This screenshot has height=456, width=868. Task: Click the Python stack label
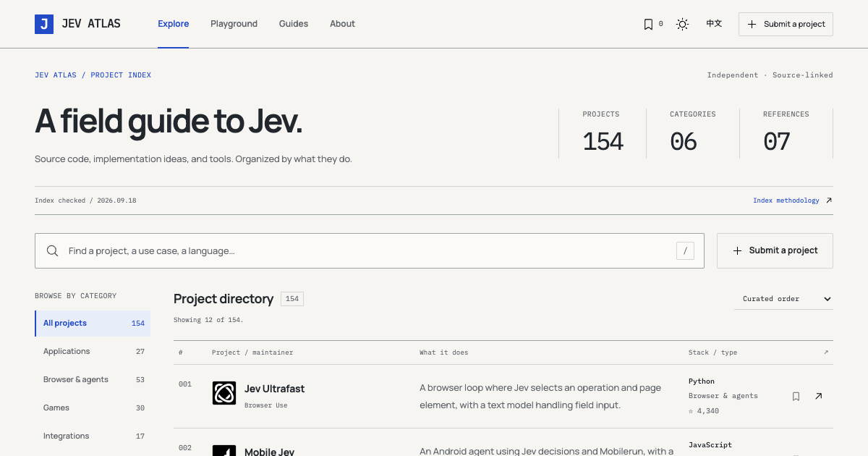pos(702,381)
